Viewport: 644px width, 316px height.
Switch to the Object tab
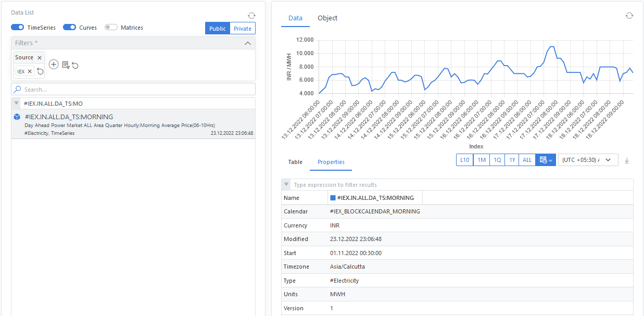pos(327,18)
